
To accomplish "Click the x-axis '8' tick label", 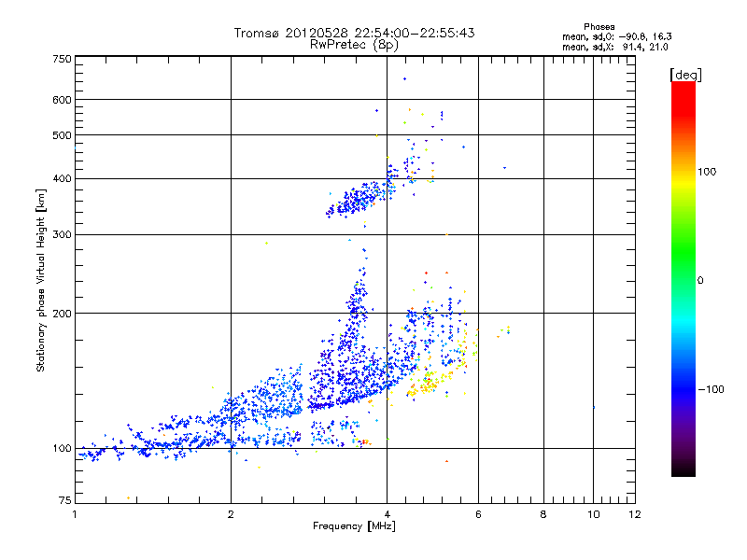I will [x=543, y=514].
